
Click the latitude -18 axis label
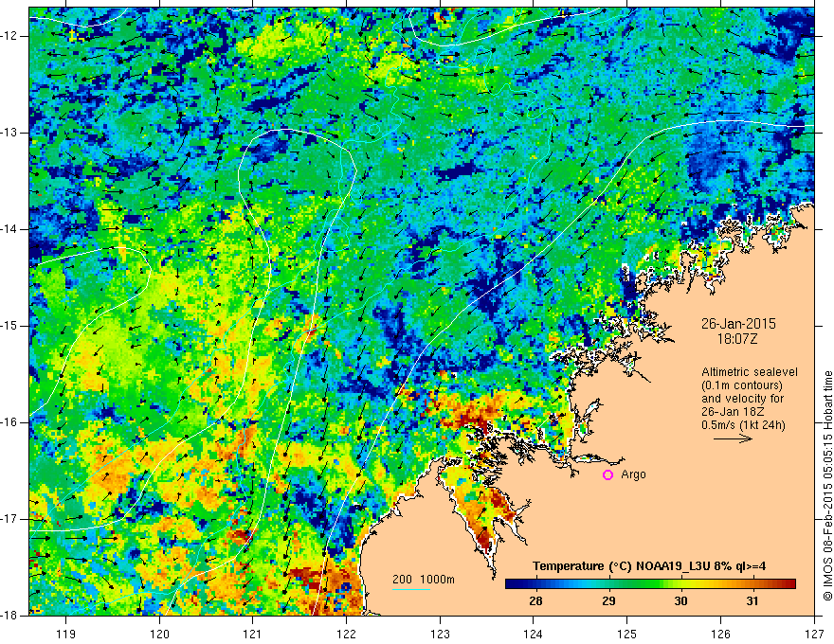click(x=9, y=616)
